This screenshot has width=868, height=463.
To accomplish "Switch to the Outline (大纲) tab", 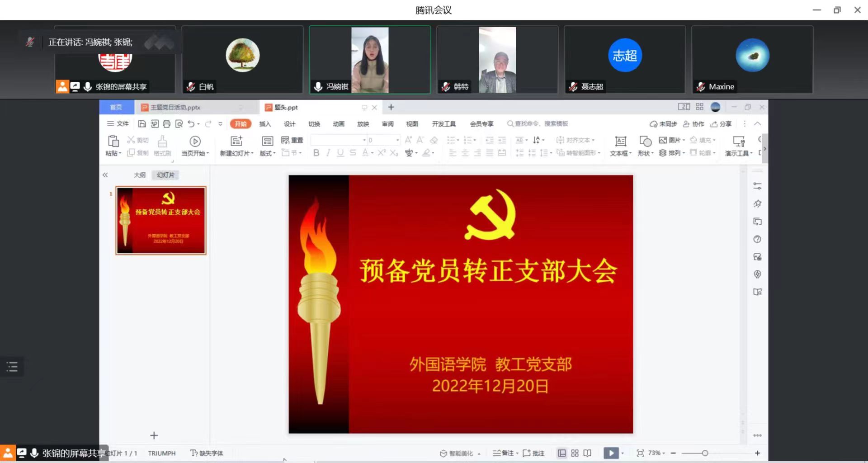I will pos(139,175).
